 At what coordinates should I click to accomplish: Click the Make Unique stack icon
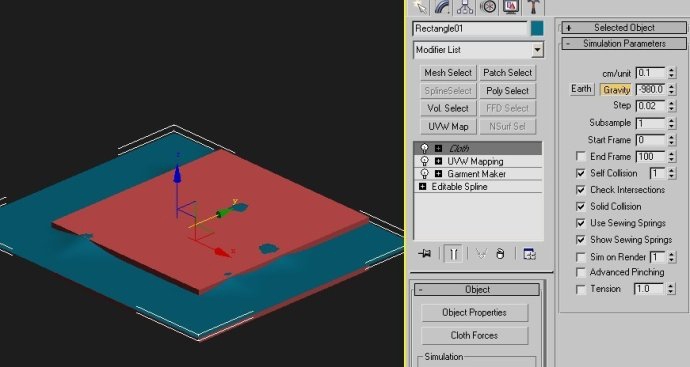(481, 254)
